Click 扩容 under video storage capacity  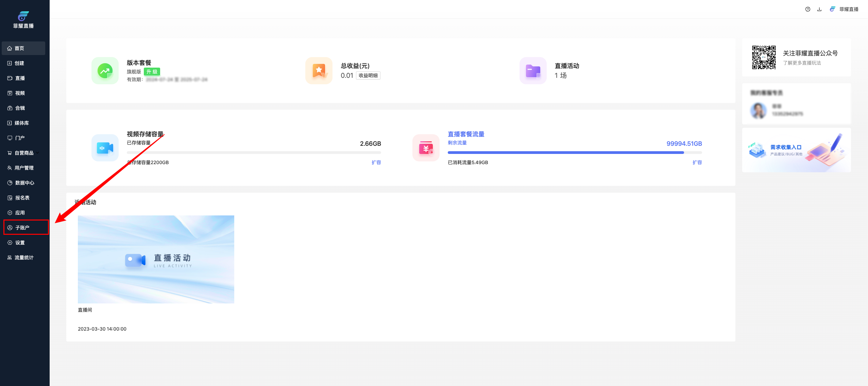click(x=376, y=162)
